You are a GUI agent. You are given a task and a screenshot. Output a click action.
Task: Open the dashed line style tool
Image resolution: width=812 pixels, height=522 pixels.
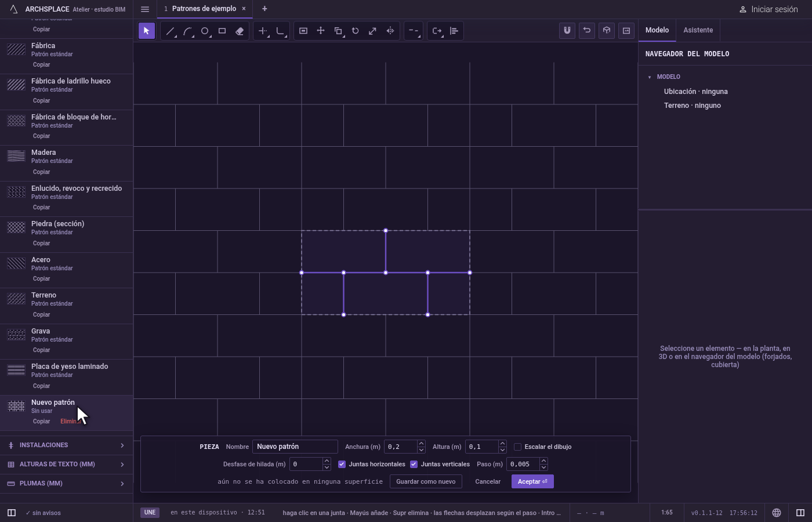[x=414, y=31]
